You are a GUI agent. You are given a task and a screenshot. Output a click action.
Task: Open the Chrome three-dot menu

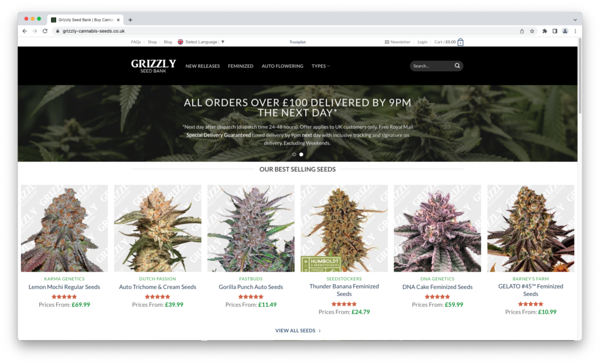(575, 31)
